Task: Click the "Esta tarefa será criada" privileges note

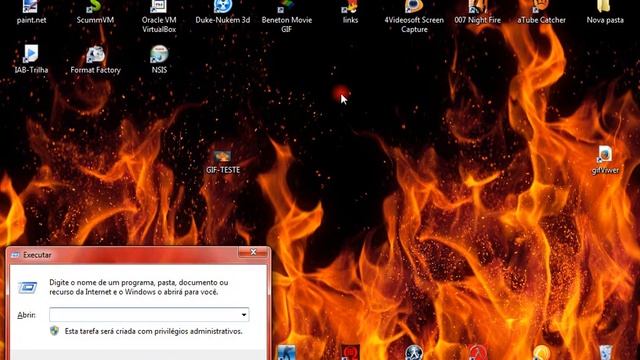Action: coord(153,331)
